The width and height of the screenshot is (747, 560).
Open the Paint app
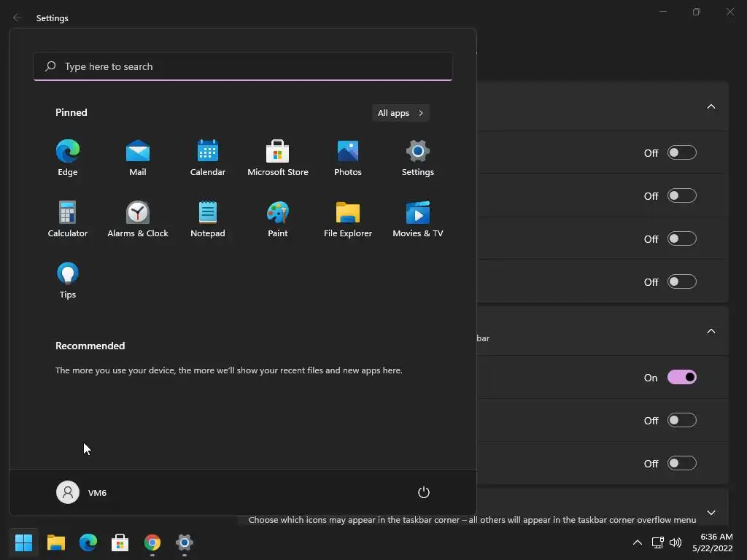tap(278, 219)
